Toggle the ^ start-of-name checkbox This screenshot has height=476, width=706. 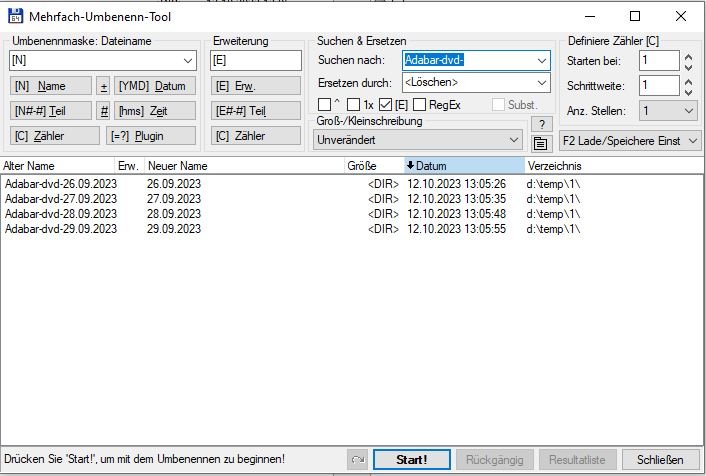point(324,105)
